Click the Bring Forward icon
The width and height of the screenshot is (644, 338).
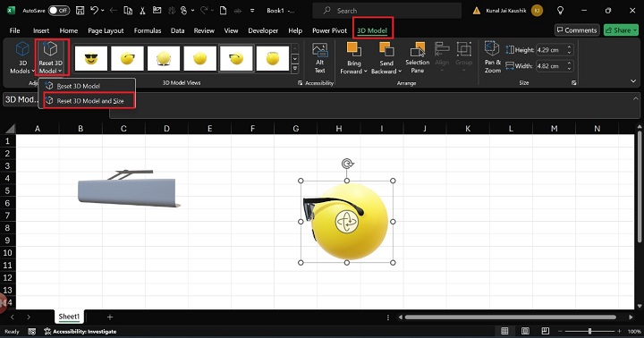tap(353, 50)
